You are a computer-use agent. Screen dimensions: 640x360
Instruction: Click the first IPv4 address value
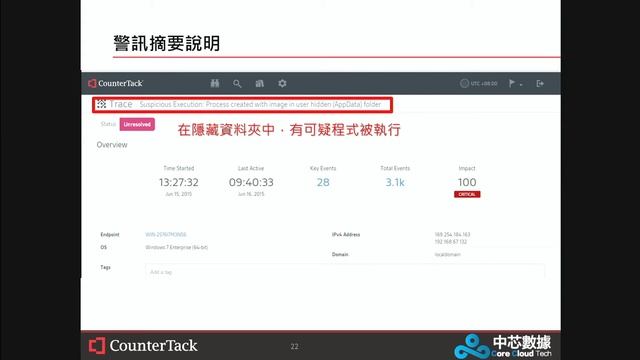452,235
